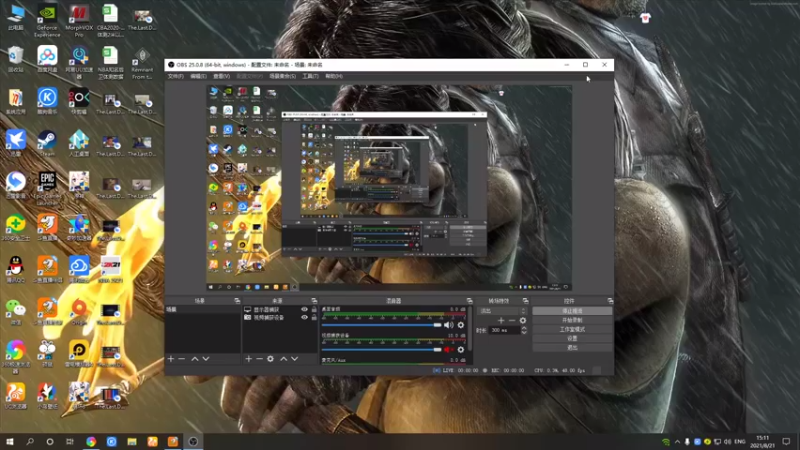
Task: Open the GeForce Experience desktop shortcut
Action: tap(47, 20)
